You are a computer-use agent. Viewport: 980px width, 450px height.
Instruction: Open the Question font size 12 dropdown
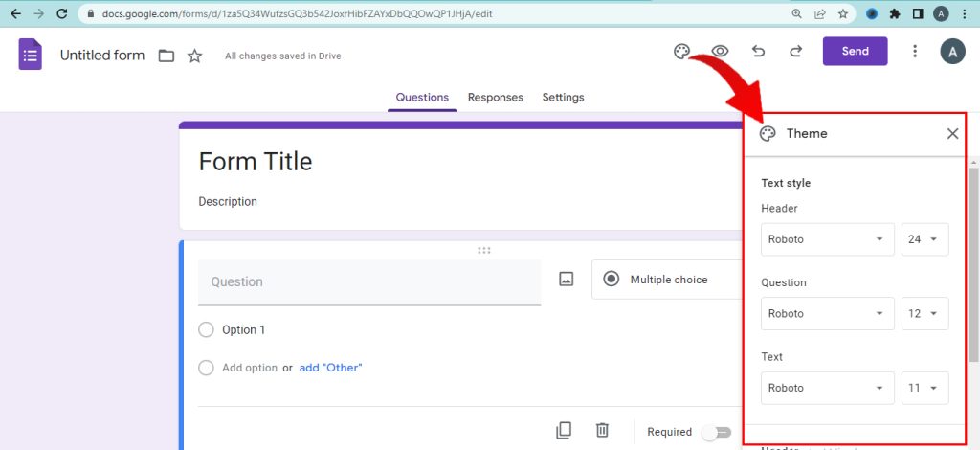coord(924,313)
